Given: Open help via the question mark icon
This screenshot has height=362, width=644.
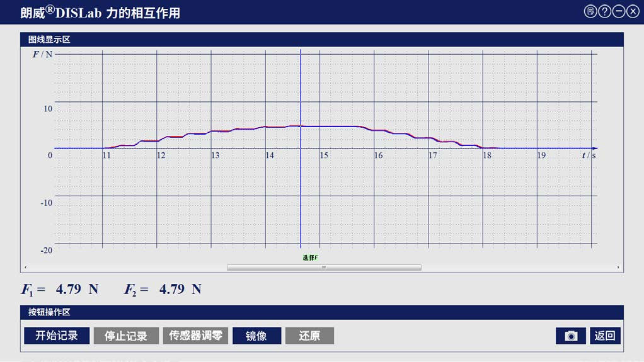Looking at the screenshot, I should [604, 11].
